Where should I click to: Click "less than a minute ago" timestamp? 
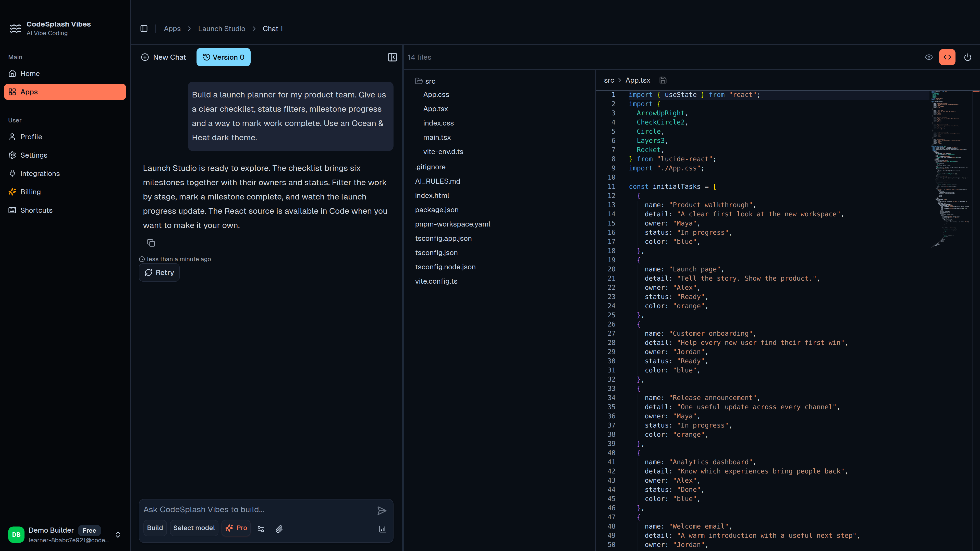[179, 259]
